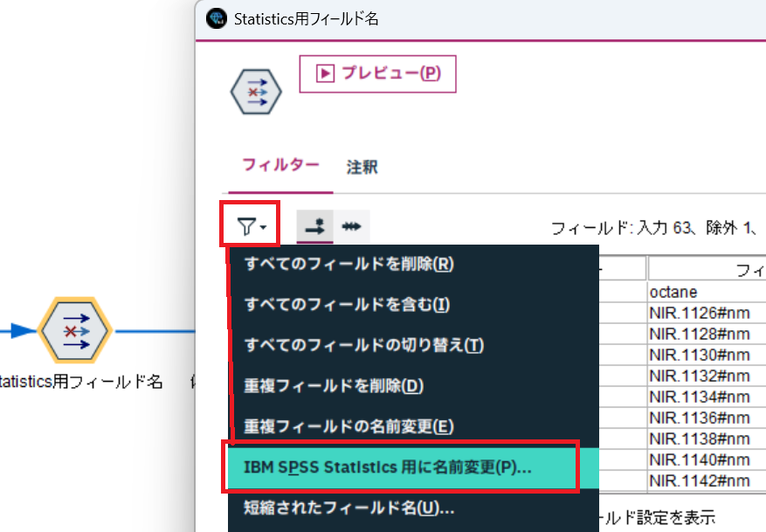Choose すべてのフィールドを削除(R) menu item
The width and height of the screenshot is (766, 532).
pyautogui.click(x=413, y=264)
